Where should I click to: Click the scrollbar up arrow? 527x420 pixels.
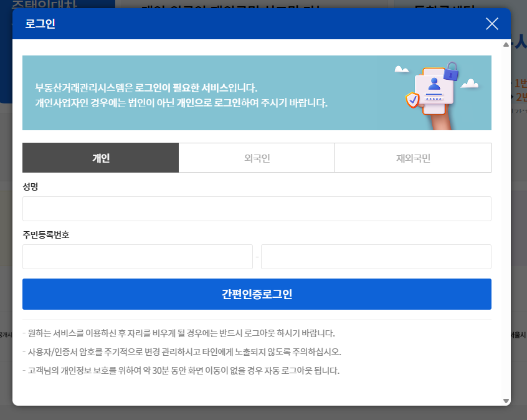click(505, 44)
